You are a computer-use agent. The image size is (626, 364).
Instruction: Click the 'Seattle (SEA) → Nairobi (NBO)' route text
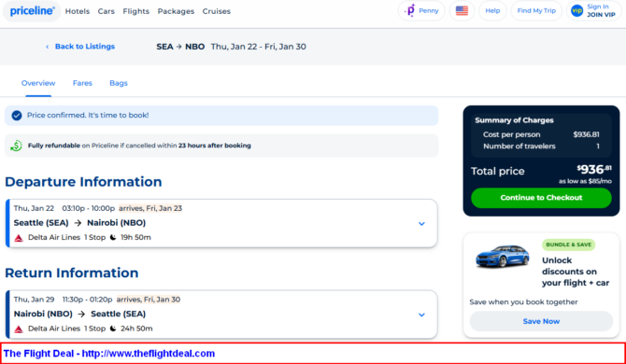[79, 223]
